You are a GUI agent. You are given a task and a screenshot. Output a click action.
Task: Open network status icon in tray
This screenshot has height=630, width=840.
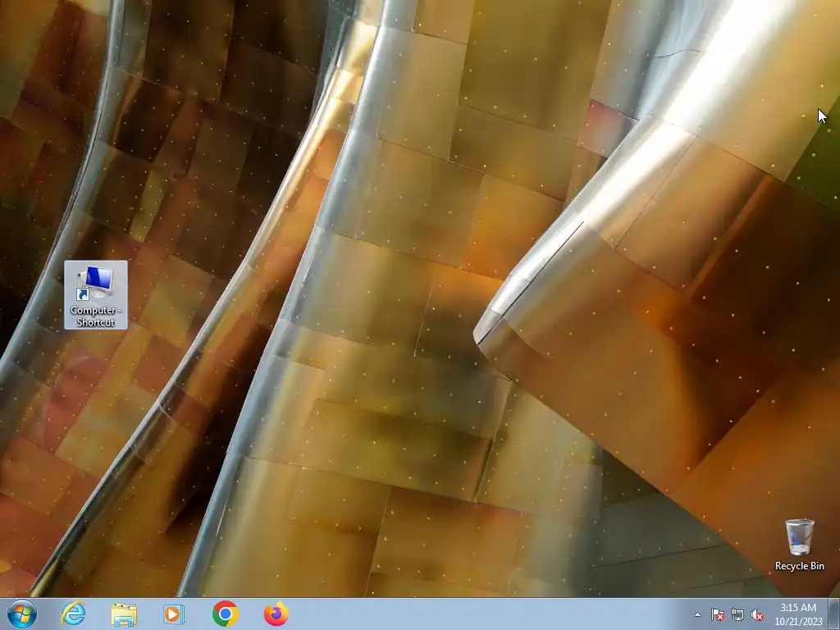(737, 614)
